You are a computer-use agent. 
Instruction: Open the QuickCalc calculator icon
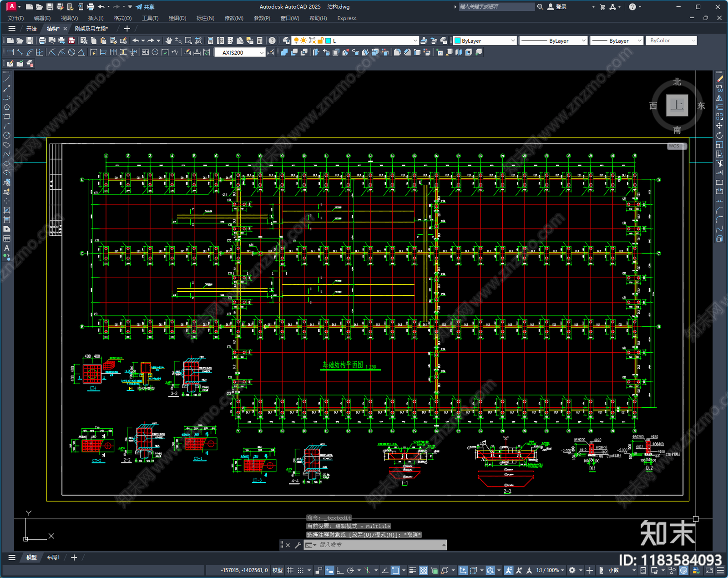point(260,41)
